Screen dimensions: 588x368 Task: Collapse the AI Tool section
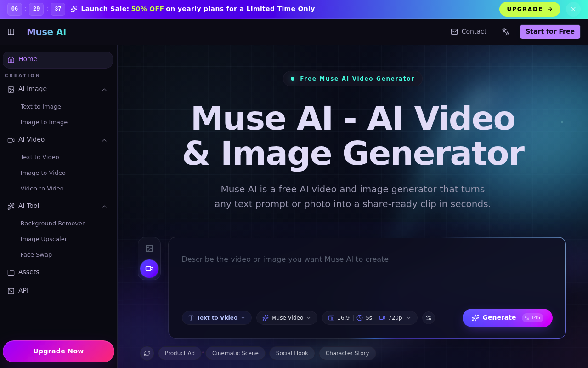coord(104,207)
